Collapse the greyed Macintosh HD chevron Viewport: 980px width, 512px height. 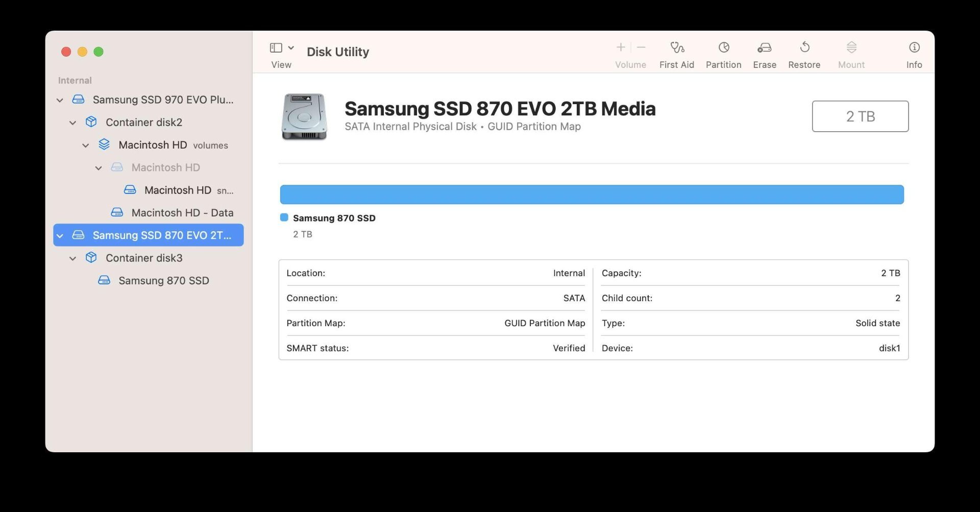click(x=99, y=168)
